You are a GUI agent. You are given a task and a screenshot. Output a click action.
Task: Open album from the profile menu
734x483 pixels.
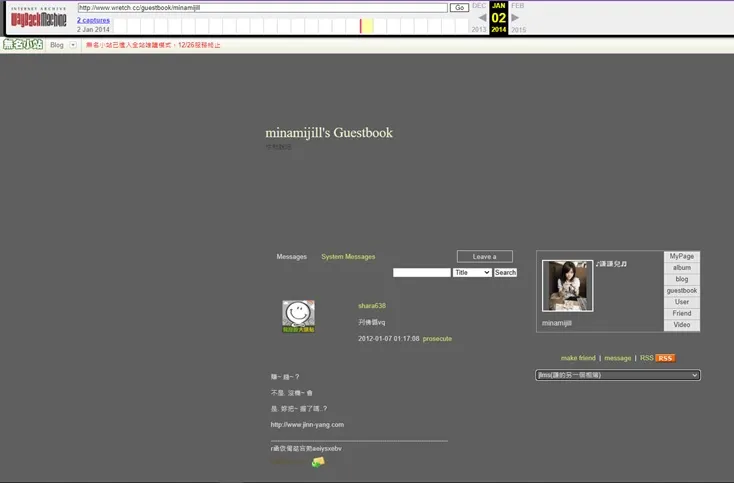[x=682, y=268]
